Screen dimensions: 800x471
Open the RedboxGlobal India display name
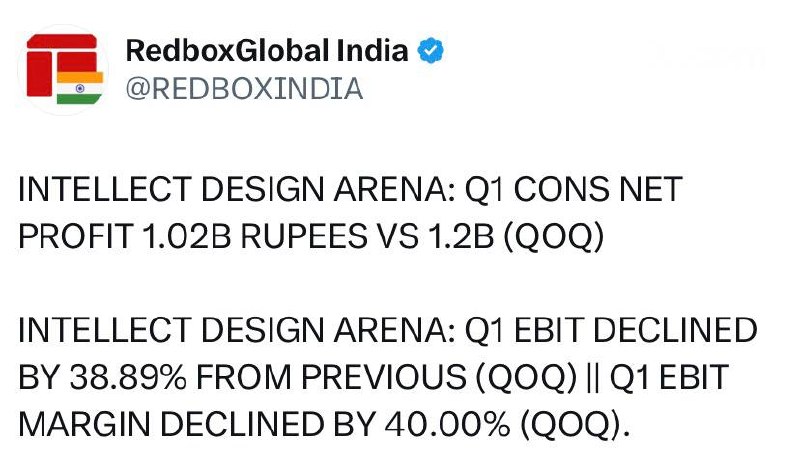267,51
